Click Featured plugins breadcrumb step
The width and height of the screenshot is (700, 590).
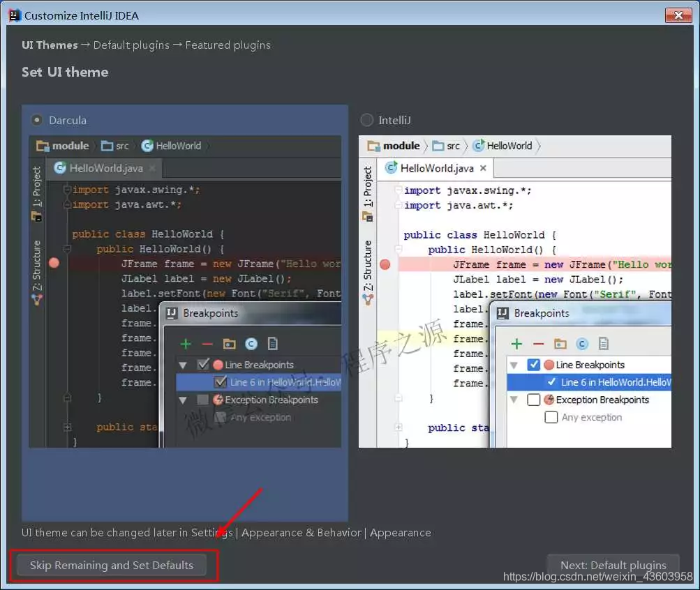coord(228,45)
